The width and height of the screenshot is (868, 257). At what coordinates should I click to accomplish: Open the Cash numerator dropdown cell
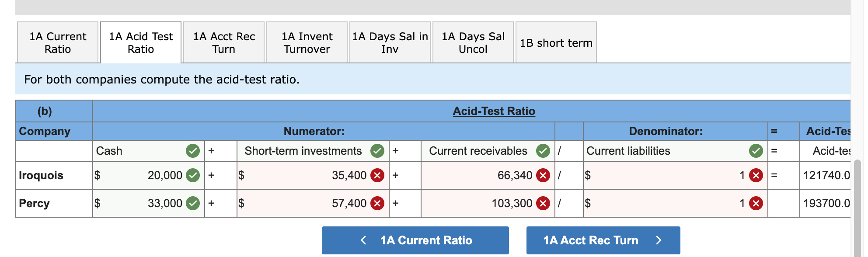point(149,151)
